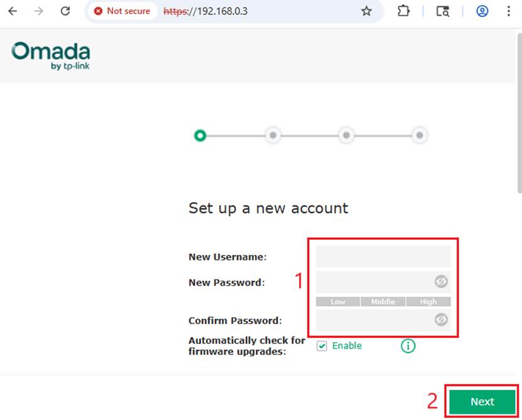Open the Chrome three-dot menu
The width and height of the screenshot is (522, 420).
509,11
